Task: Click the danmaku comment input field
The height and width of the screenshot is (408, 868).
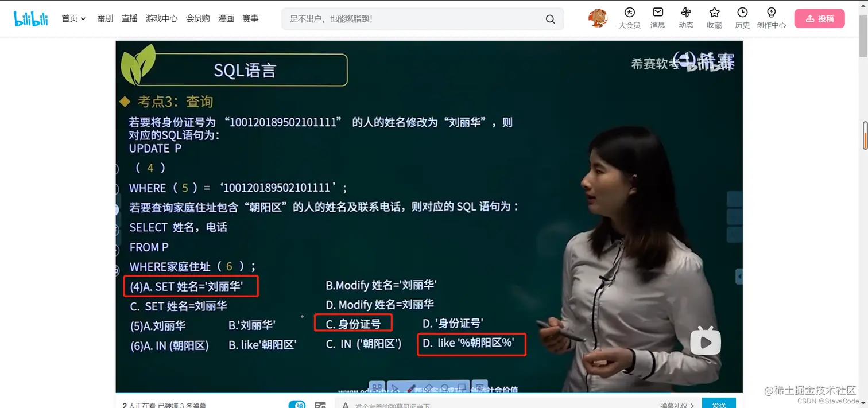Action: click(x=488, y=405)
